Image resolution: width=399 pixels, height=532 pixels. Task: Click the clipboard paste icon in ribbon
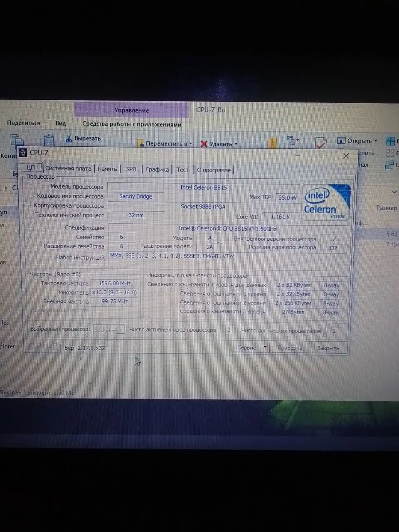pos(49,140)
